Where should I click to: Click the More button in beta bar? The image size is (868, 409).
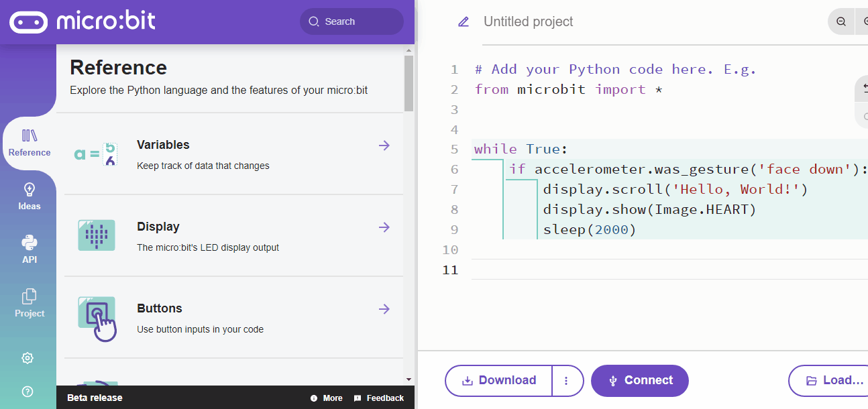(x=327, y=398)
